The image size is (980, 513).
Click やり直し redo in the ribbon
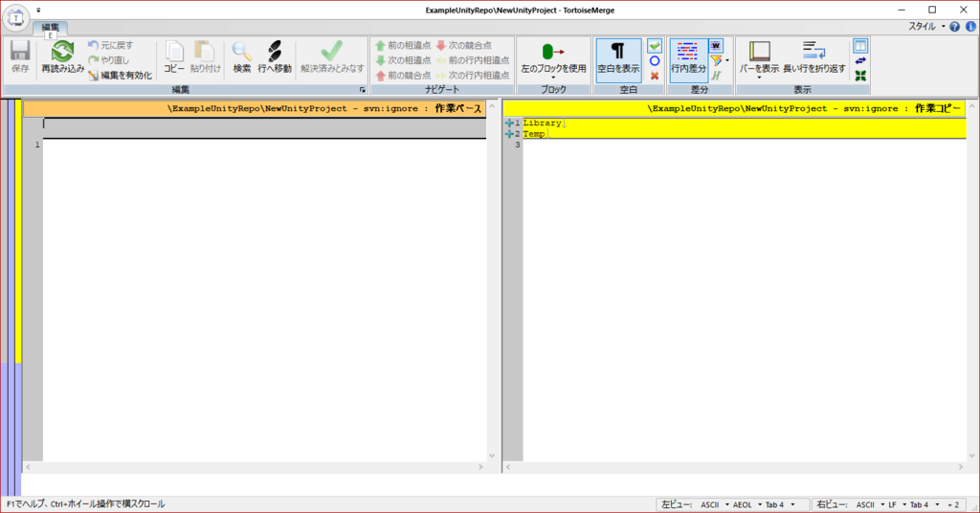point(109,60)
